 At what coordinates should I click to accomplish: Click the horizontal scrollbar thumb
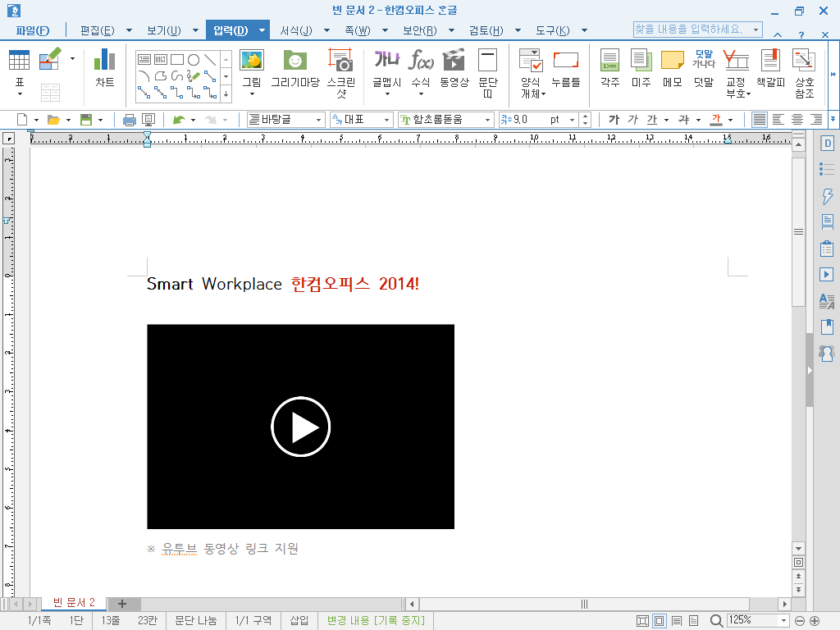click(584, 605)
